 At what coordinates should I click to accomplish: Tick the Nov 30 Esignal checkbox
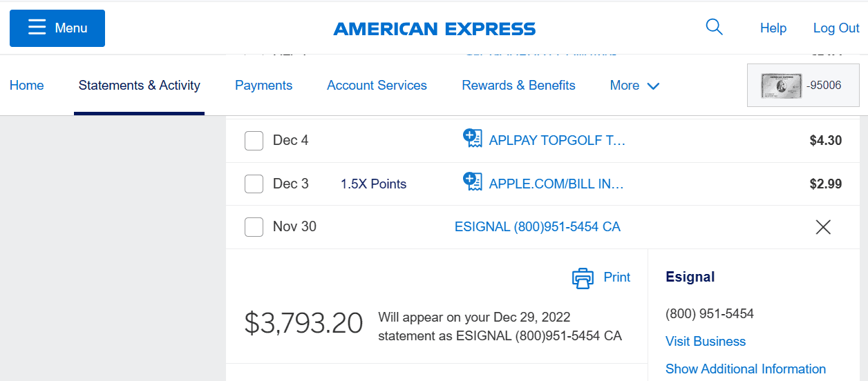tap(254, 227)
